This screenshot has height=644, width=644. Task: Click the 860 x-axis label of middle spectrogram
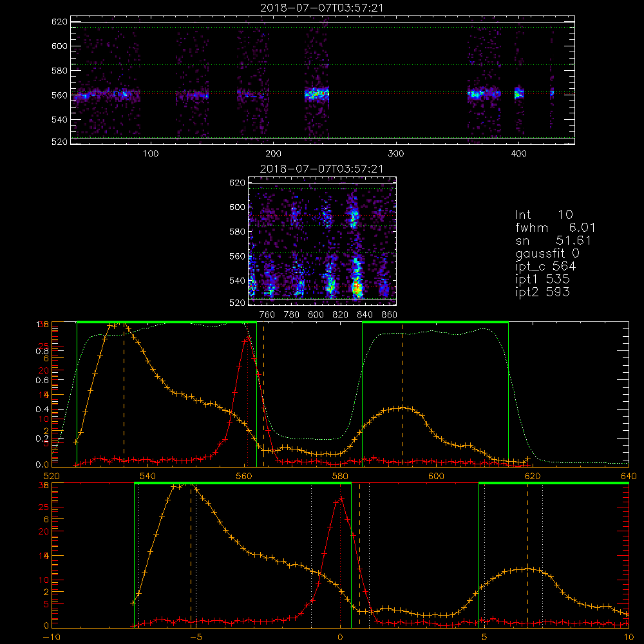click(390, 315)
